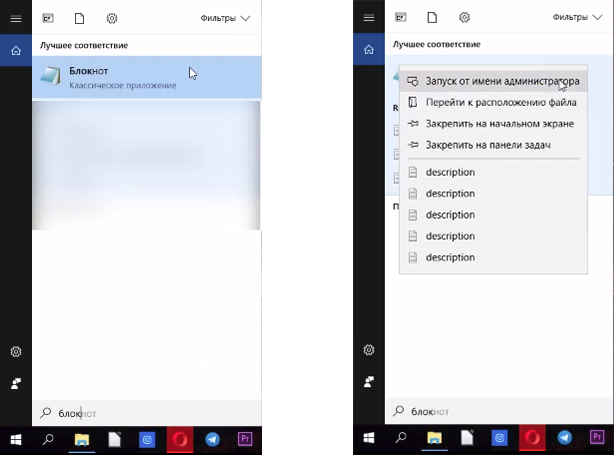Expand Фильтры dropdown in right panel
The height and width of the screenshot is (455, 614).
coord(577,17)
